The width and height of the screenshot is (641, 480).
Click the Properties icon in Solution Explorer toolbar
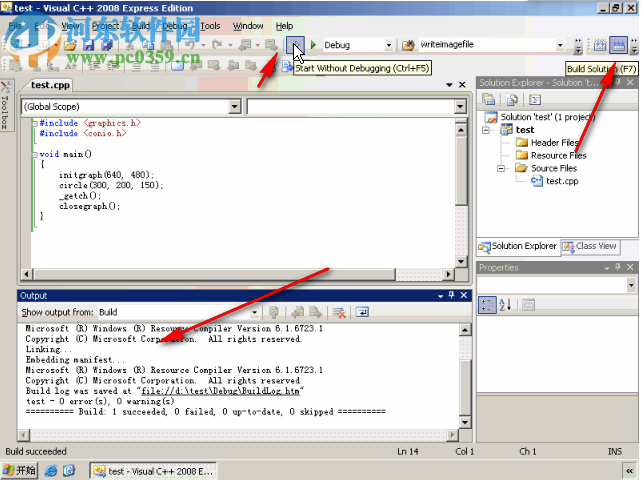489,99
